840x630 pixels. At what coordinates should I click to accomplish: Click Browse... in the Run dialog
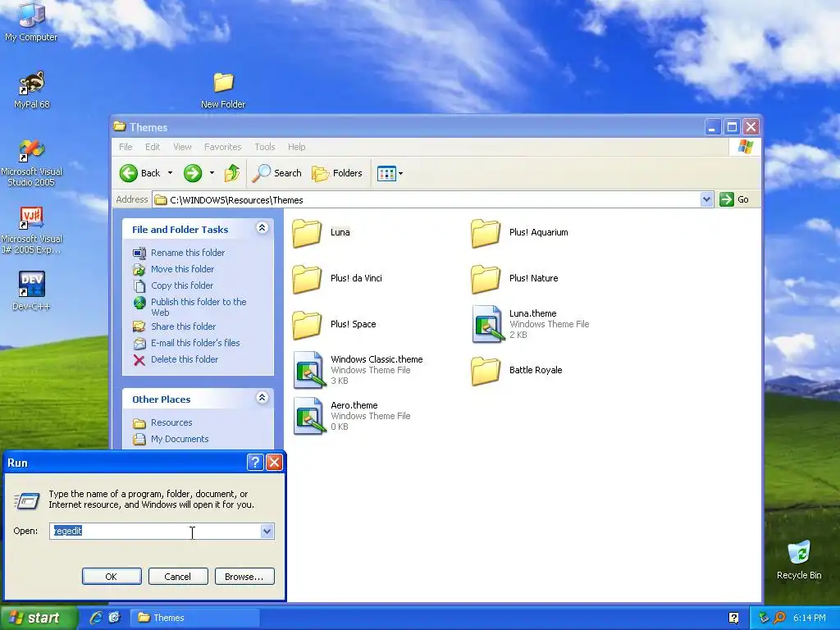click(x=244, y=577)
